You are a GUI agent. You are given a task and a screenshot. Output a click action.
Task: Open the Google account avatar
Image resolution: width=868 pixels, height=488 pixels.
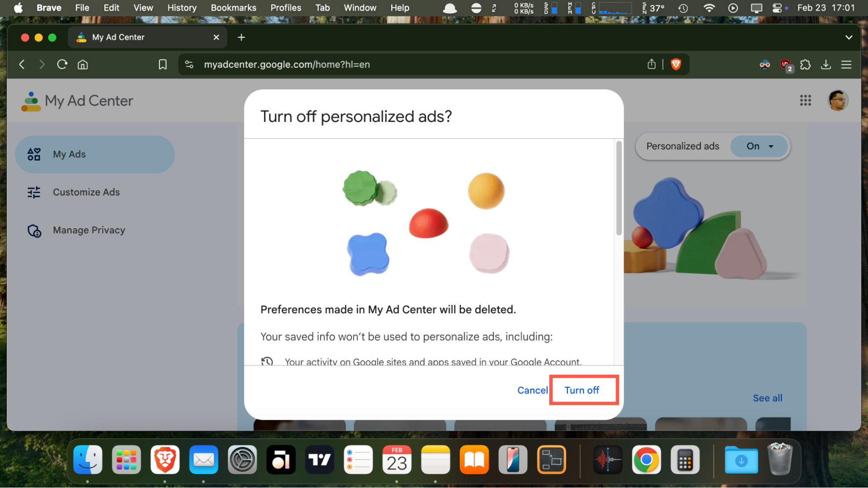click(x=838, y=101)
